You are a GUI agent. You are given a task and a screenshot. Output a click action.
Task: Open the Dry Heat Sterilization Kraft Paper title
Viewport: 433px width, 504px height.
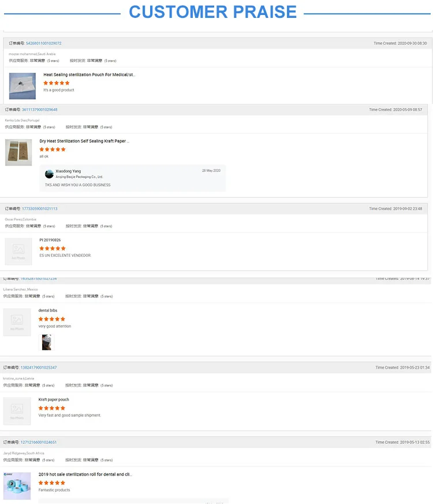[x=84, y=141]
